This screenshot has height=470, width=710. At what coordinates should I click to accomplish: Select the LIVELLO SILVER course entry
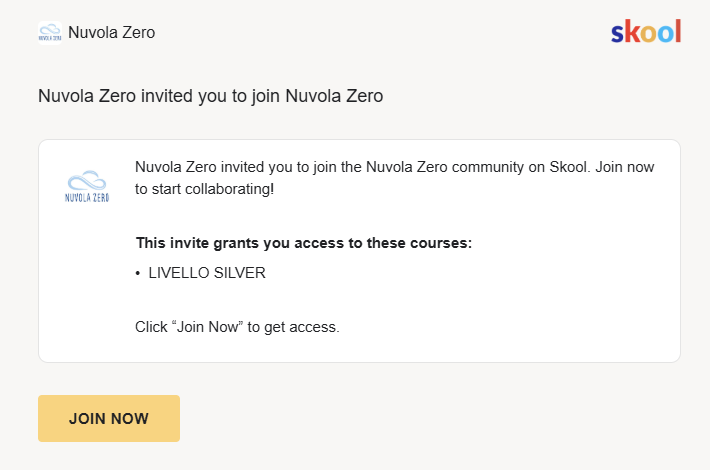point(207,273)
